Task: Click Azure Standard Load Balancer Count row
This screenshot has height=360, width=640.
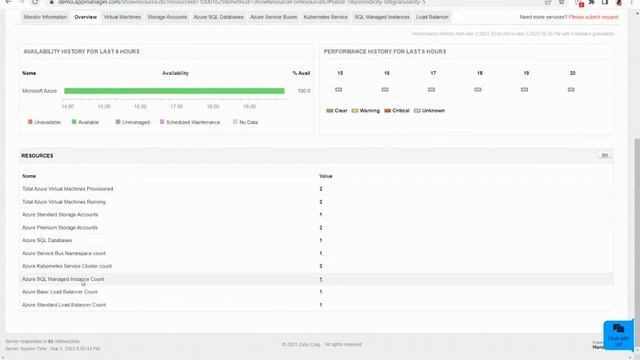Action: click(x=316, y=305)
